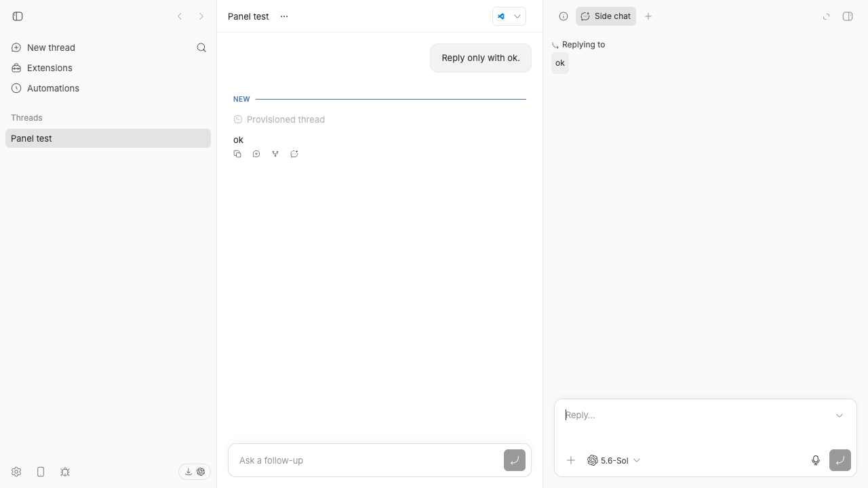868x488 pixels.
Task: Open the Panel test more options menu
Action: point(284,16)
